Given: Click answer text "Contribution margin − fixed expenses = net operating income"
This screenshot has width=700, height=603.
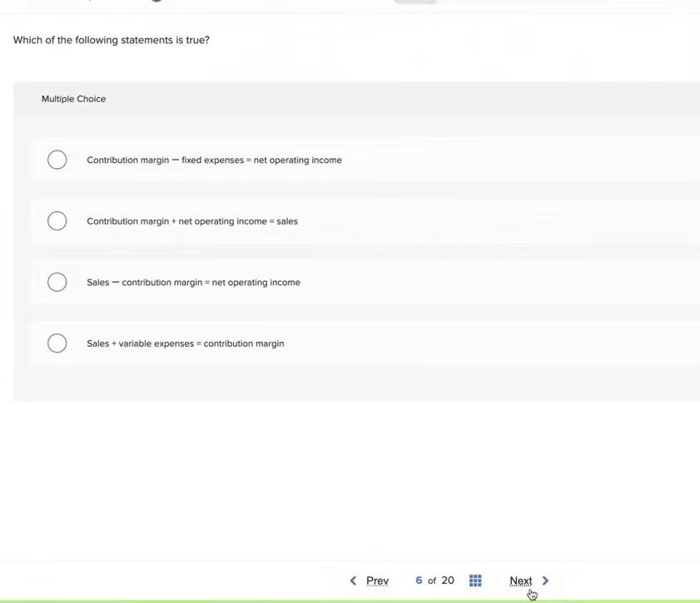Looking at the screenshot, I should pos(214,161).
